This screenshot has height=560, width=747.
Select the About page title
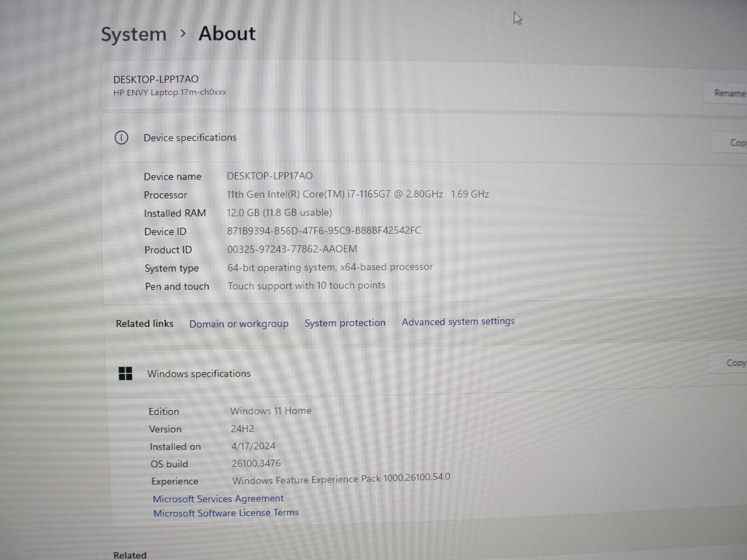pos(227,34)
